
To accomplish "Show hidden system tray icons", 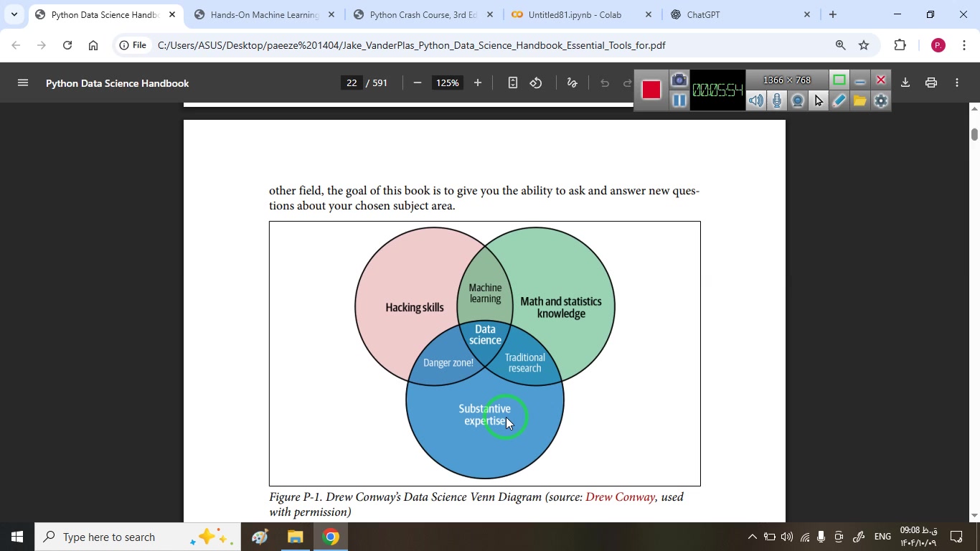I will [x=752, y=537].
